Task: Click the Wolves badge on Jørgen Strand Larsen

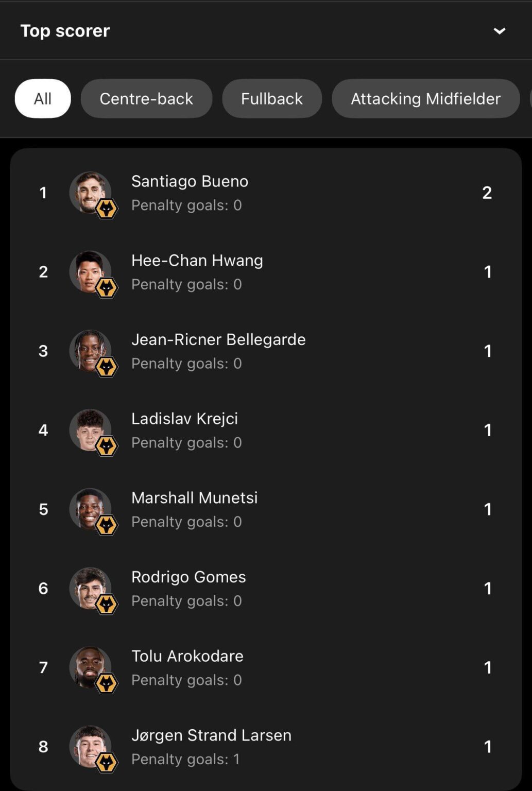Action: (x=107, y=763)
